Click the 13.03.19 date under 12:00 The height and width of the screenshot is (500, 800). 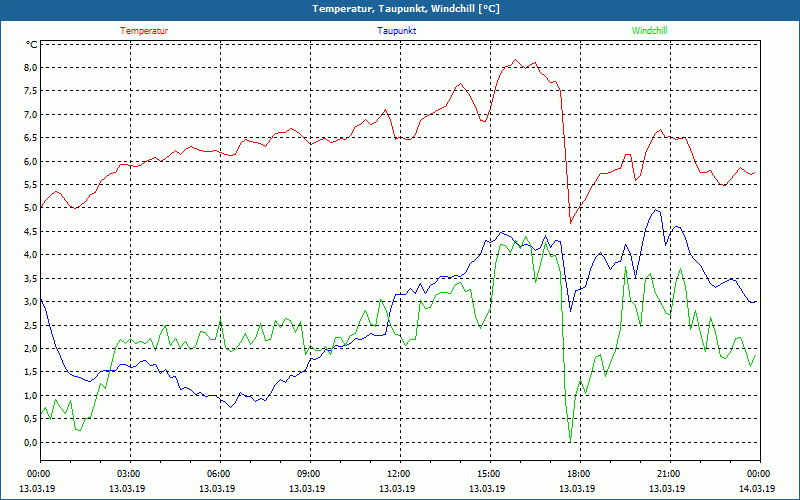click(x=397, y=488)
